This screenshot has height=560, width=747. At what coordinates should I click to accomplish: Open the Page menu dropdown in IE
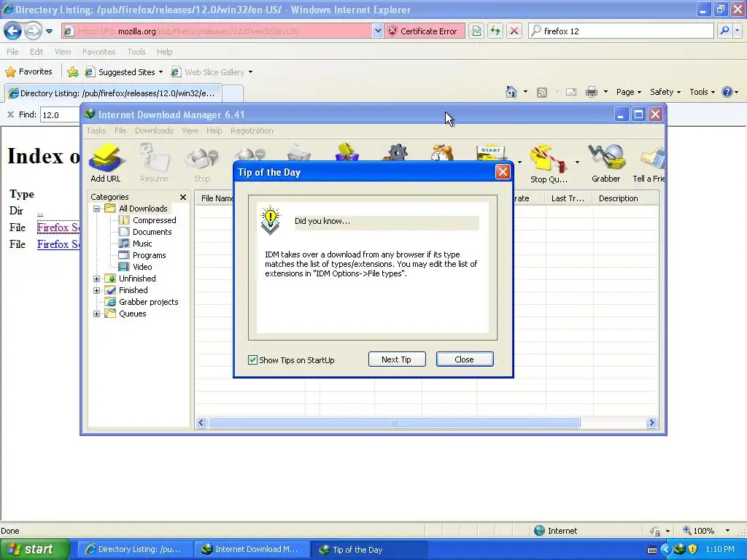[x=628, y=92]
